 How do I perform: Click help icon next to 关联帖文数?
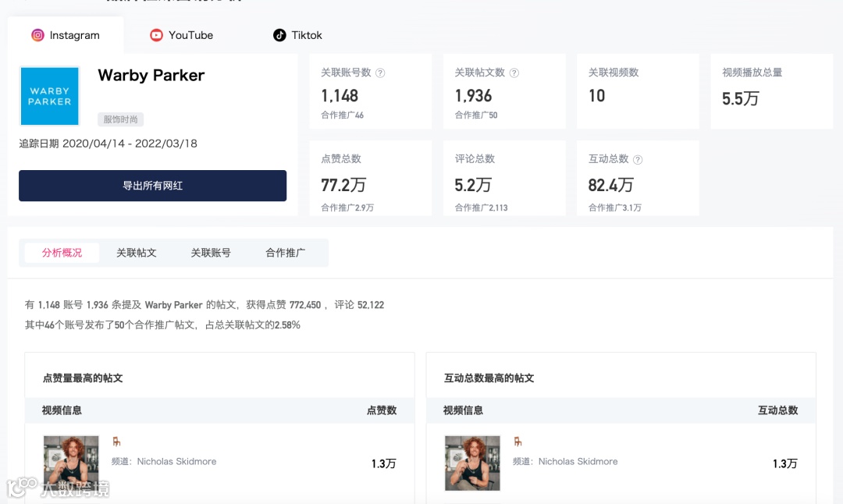click(x=514, y=73)
